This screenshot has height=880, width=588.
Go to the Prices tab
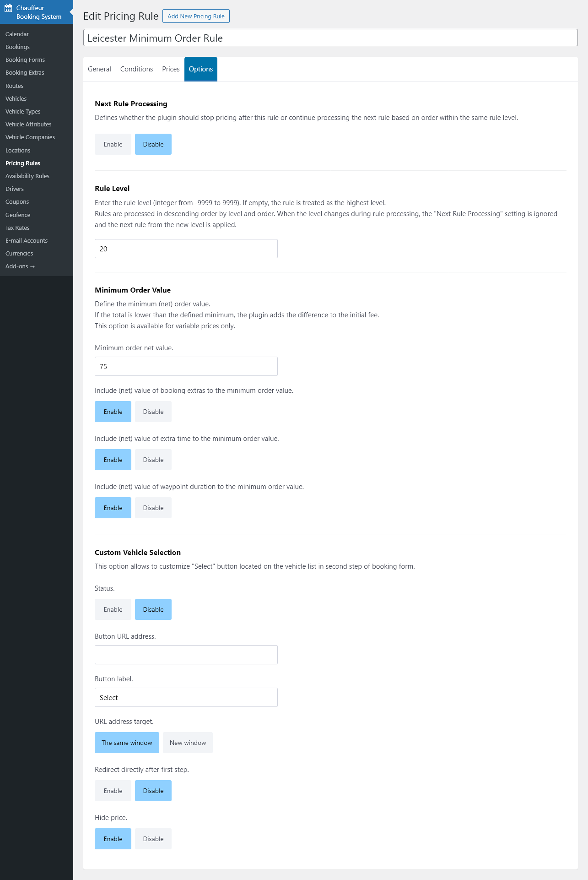coord(171,69)
